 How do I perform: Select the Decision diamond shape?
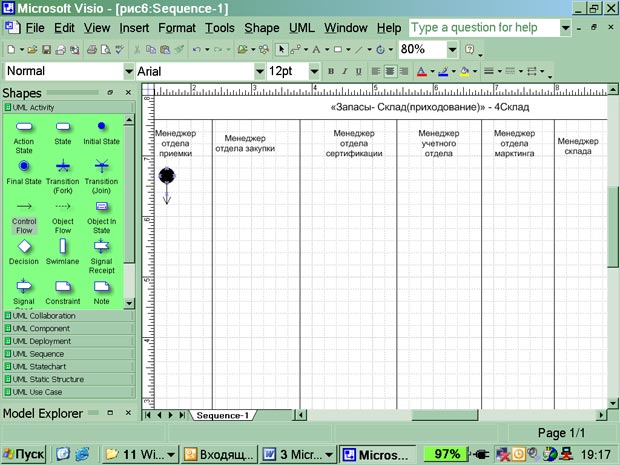pyautogui.click(x=24, y=246)
